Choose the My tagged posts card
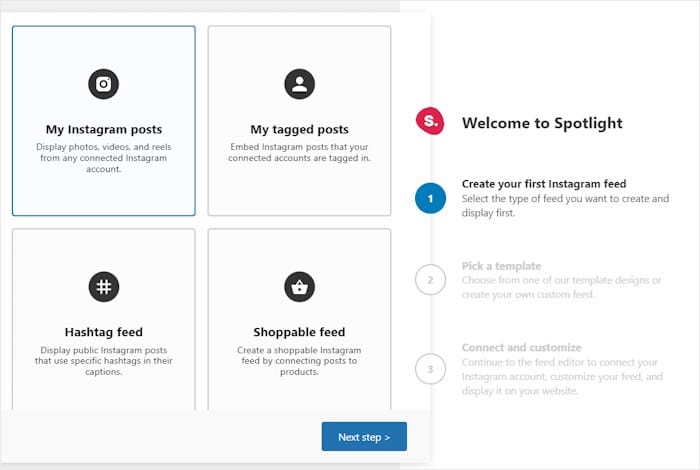This screenshot has height=470, width=700. (x=299, y=120)
